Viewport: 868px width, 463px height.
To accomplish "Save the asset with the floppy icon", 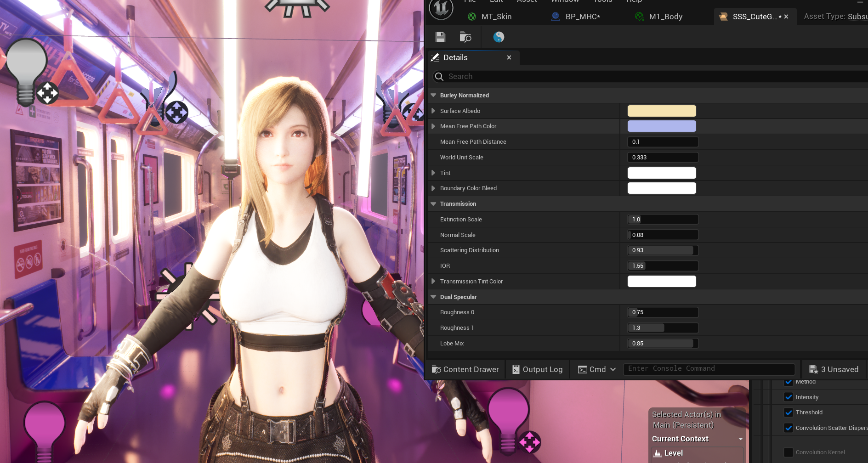I will pos(441,37).
